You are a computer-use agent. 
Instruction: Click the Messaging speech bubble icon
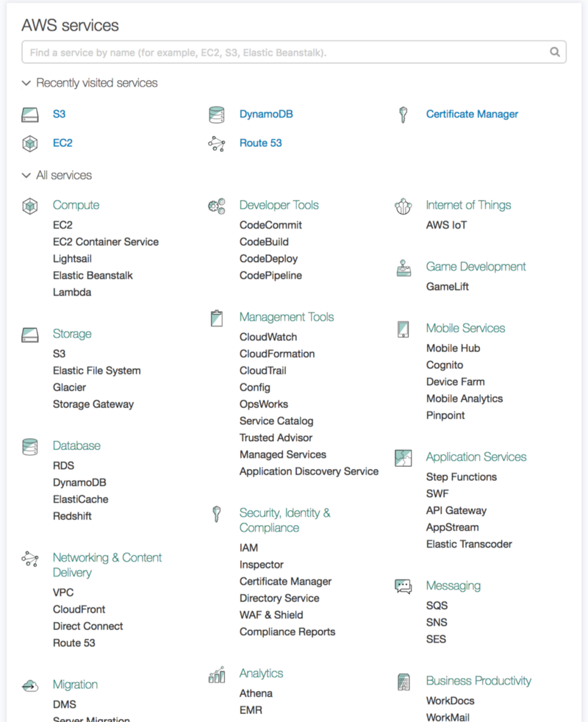click(403, 587)
